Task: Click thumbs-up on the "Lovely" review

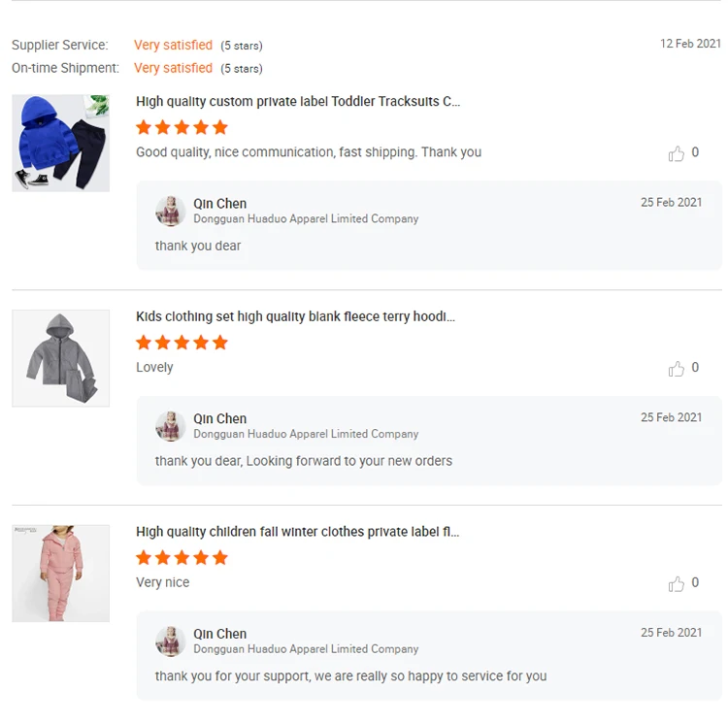Action: [677, 369]
